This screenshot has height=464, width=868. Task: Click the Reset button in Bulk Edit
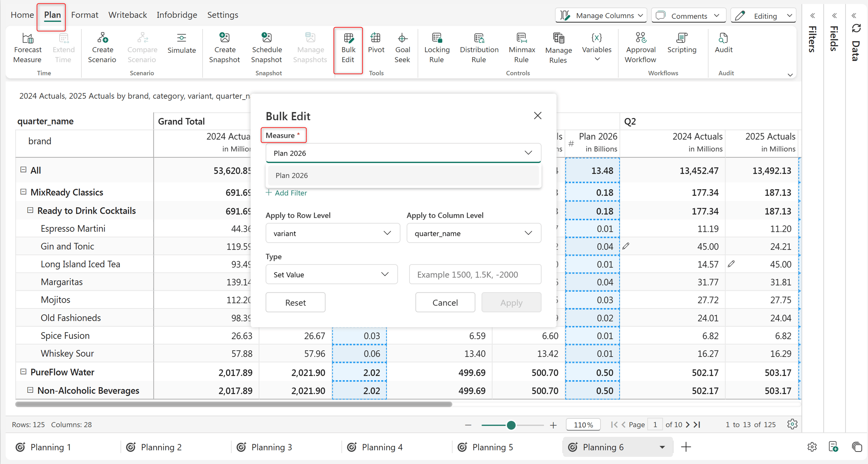click(x=295, y=302)
